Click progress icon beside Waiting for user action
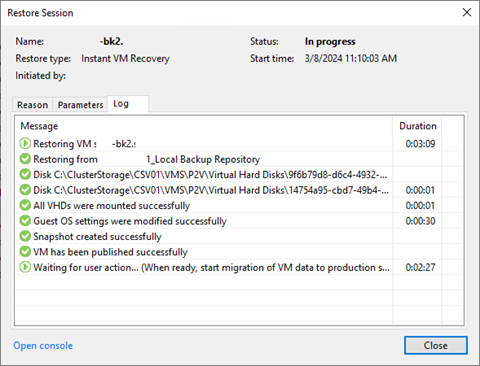 (25, 267)
